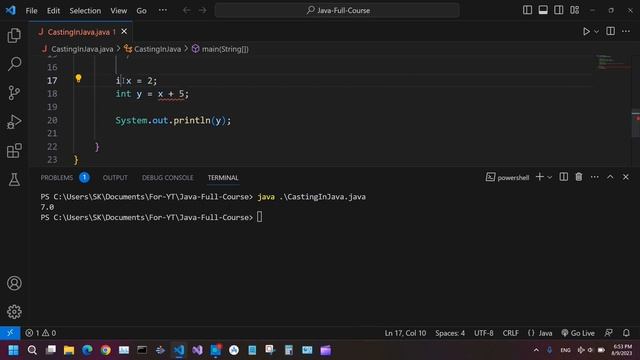Close the bottom panel
This screenshot has width=640, height=360.
coord(626,177)
